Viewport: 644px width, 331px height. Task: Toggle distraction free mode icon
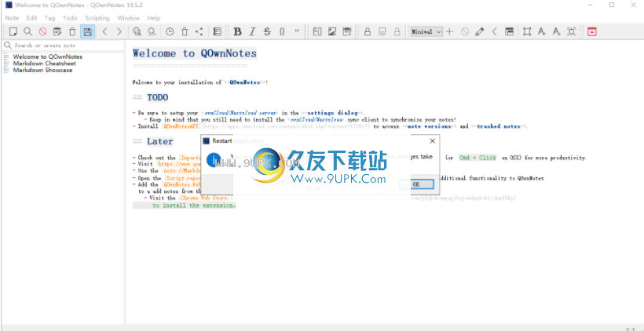[x=527, y=31]
